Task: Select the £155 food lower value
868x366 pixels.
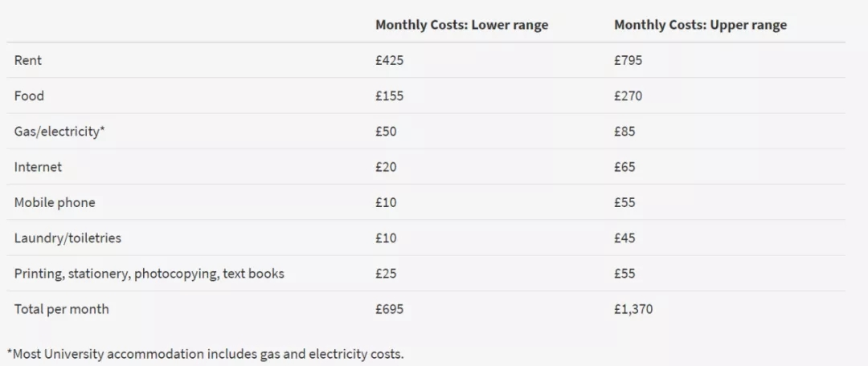Action: [x=389, y=96]
